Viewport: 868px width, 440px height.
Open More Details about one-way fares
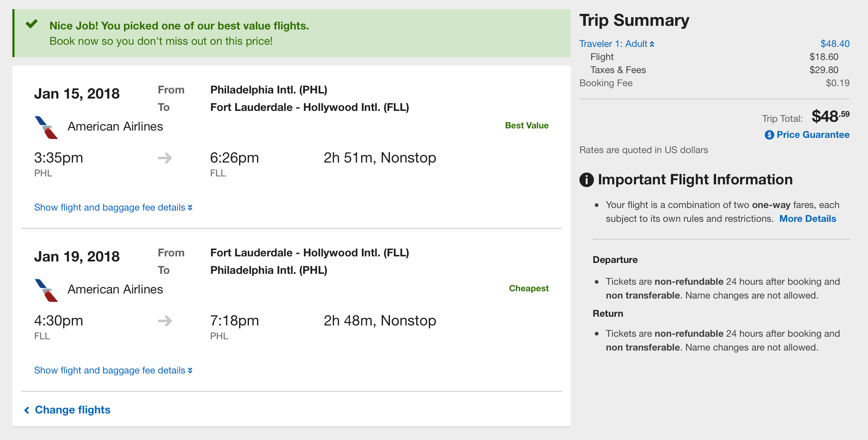coord(808,219)
